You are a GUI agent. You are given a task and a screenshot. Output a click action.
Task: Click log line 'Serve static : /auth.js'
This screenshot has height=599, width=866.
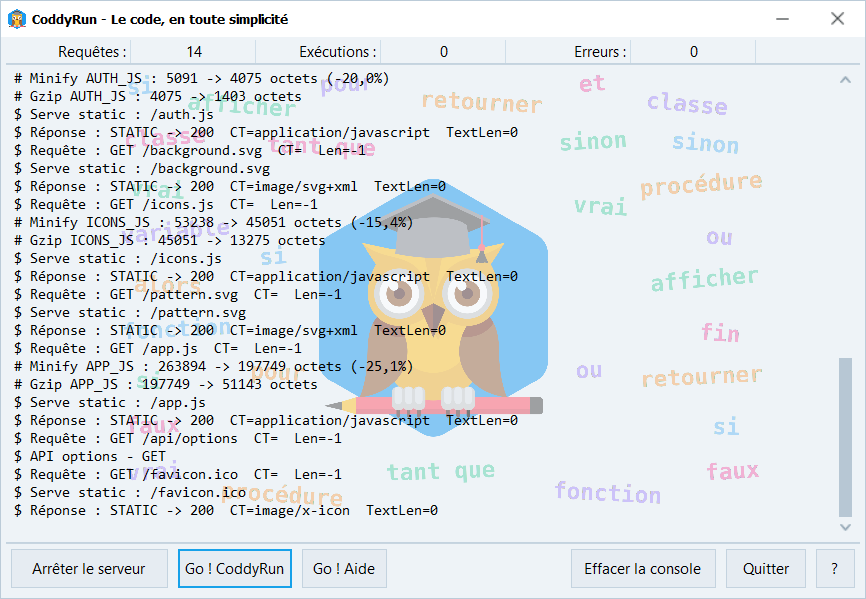(x=114, y=114)
